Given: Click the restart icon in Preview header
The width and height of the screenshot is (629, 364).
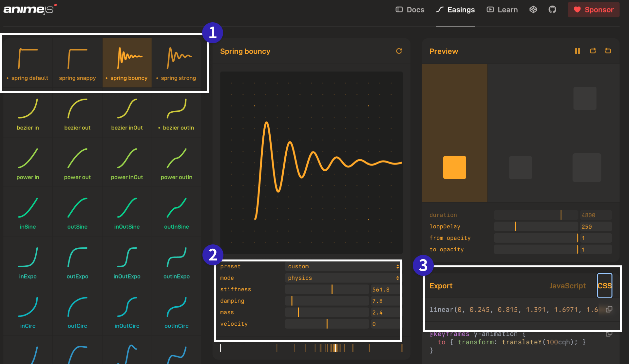Looking at the screenshot, I should click(608, 51).
